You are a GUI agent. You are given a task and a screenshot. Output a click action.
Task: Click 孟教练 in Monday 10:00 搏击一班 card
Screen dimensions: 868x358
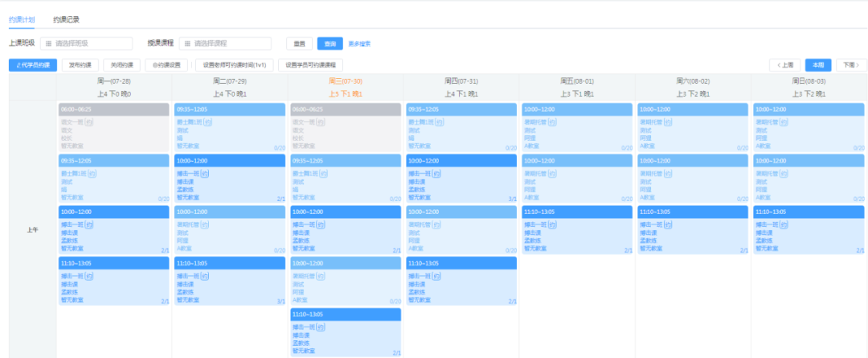pyautogui.click(x=69, y=241)
